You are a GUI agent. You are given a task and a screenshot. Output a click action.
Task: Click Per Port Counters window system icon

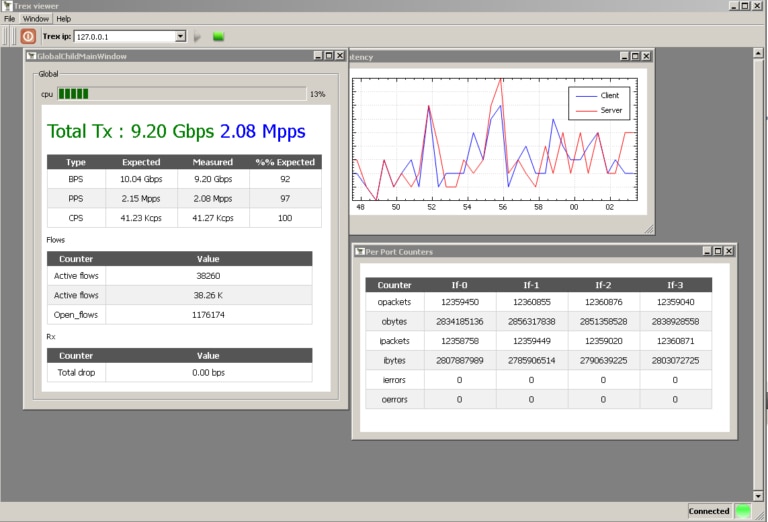point(360,251)
